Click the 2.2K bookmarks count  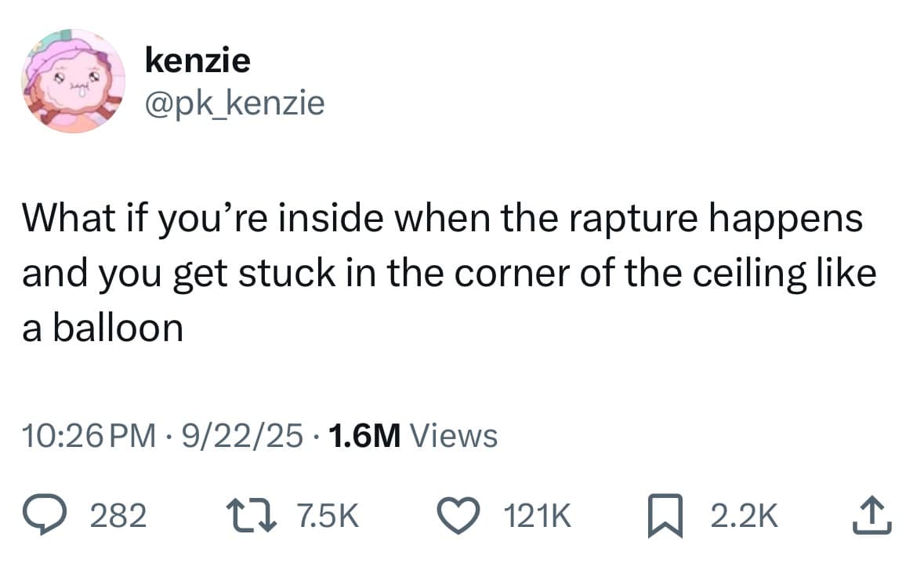743,515
